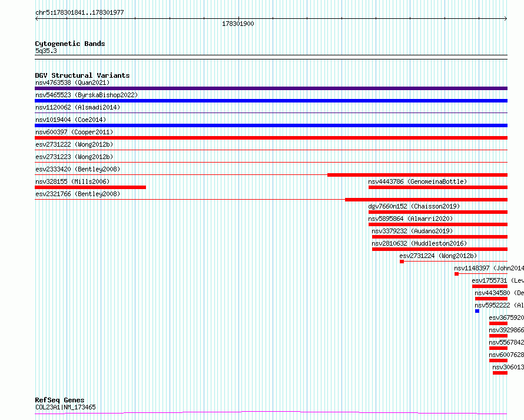This screenshot has height=420, width=524.
Task: Click the red dgv7660n152 variant bar
Action: [x=438, y=212]
